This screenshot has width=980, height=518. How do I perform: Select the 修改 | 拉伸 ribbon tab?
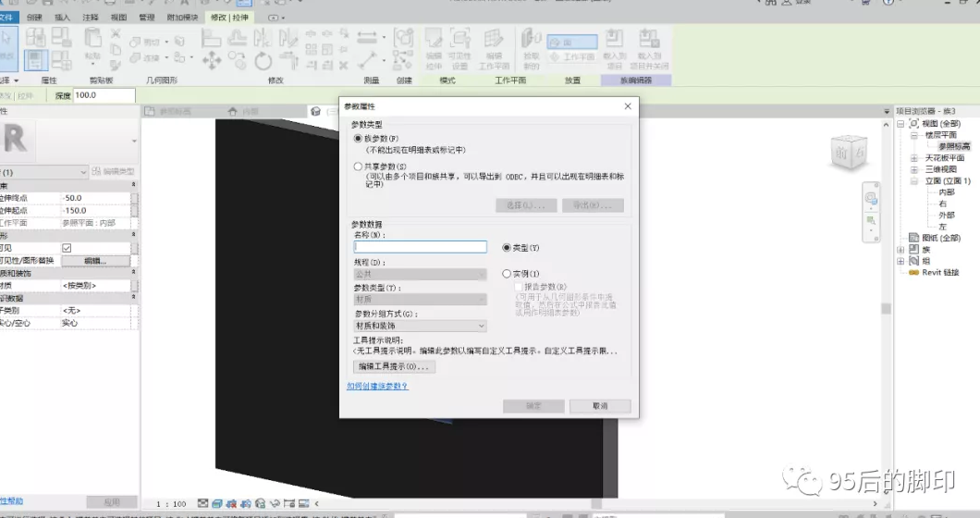[229, 18]
